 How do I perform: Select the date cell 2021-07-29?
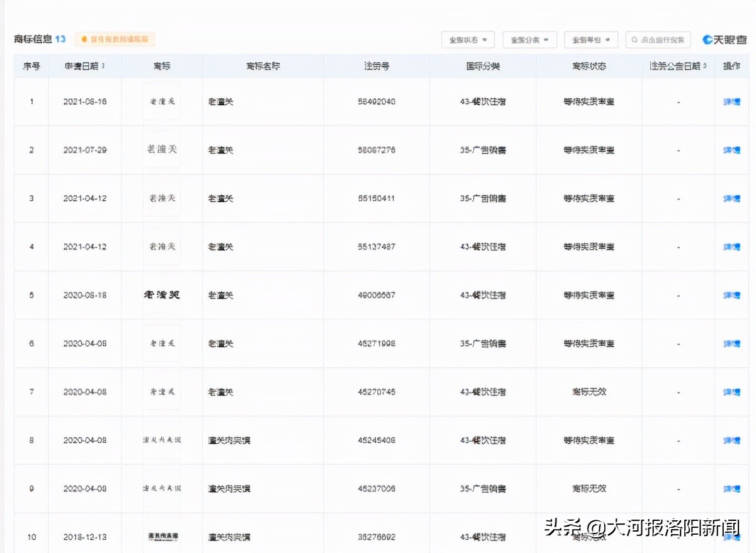(85, 150)
